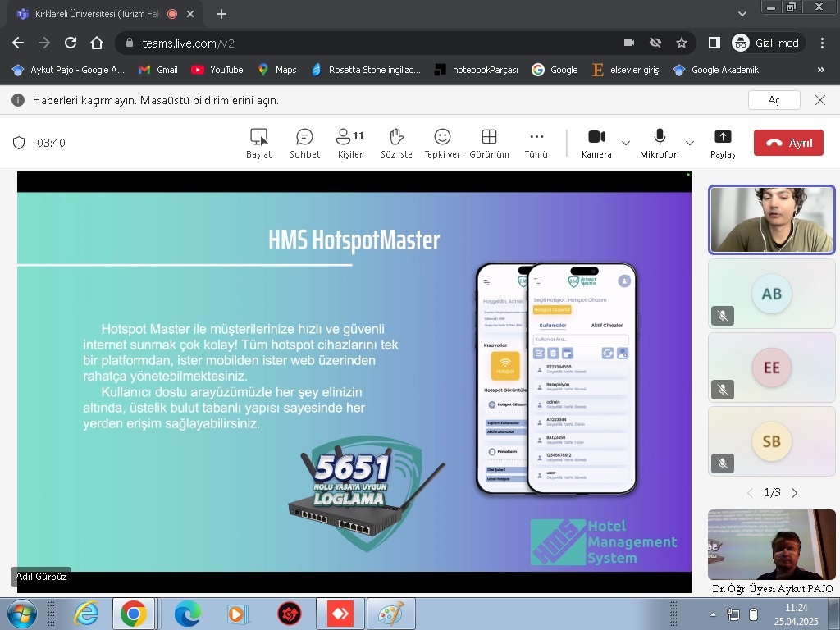Screen dimensions: 840x630
Task: Click the shield meeting info icon
Action: click(x=19, y=143)
